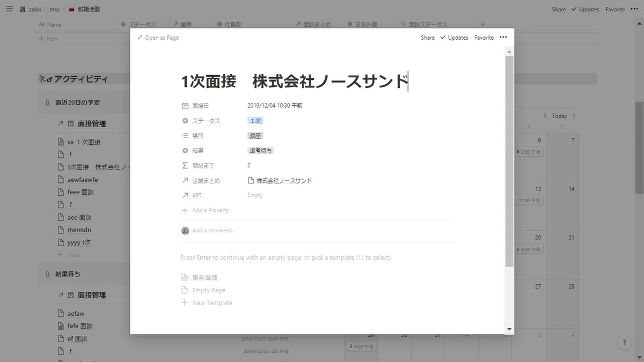This screenshot has height=362, width=644.
Task: Click Share in the modal header
Action: (x=428, y=38)
